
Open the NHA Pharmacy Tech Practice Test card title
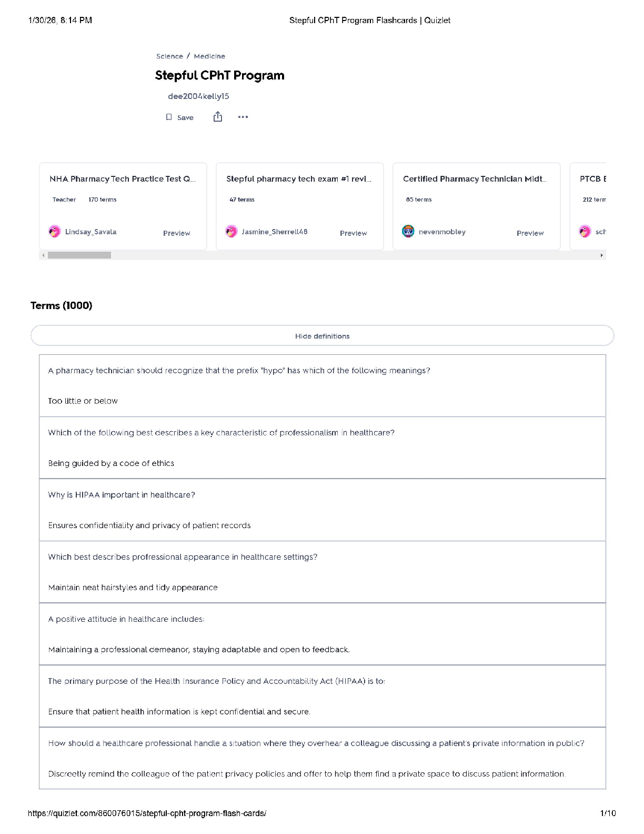point(122,179)
